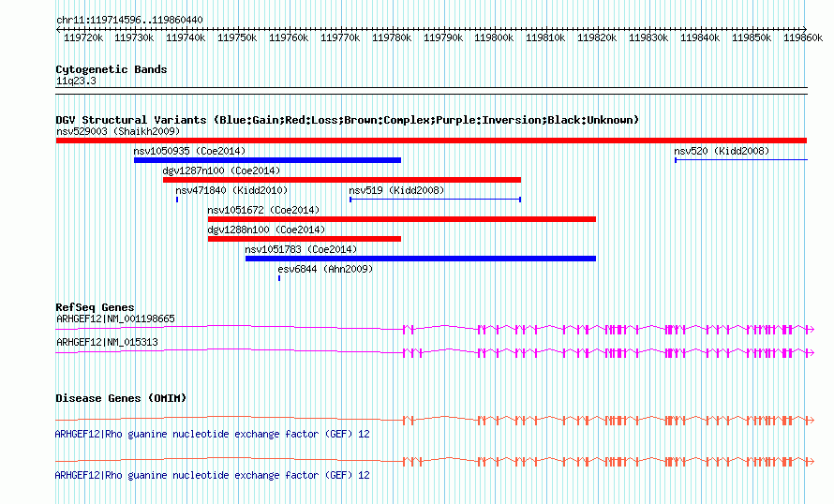Click the red nsv1051672 loss bar
Viewport: 834px width, 504px height.
(x=402, y=219)
